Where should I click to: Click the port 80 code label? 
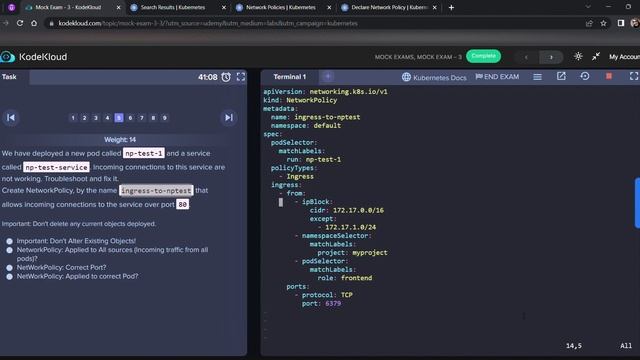[x=182, y=204]
